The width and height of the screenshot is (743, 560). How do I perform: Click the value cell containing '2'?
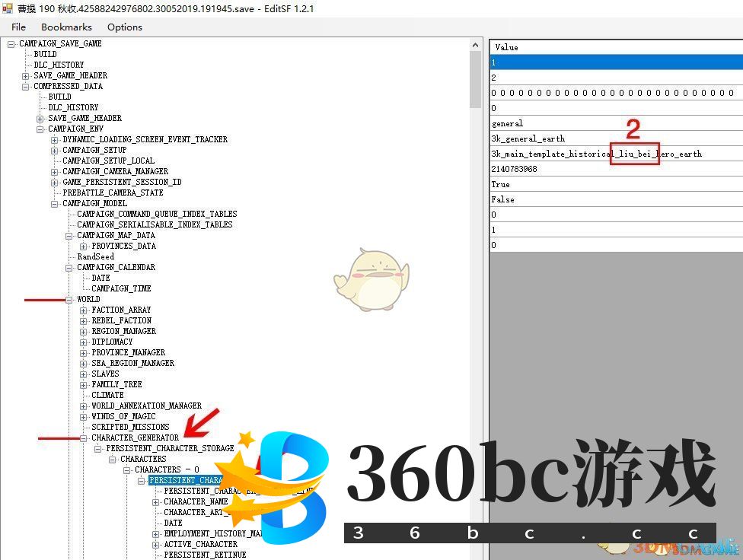coord(616,77)
